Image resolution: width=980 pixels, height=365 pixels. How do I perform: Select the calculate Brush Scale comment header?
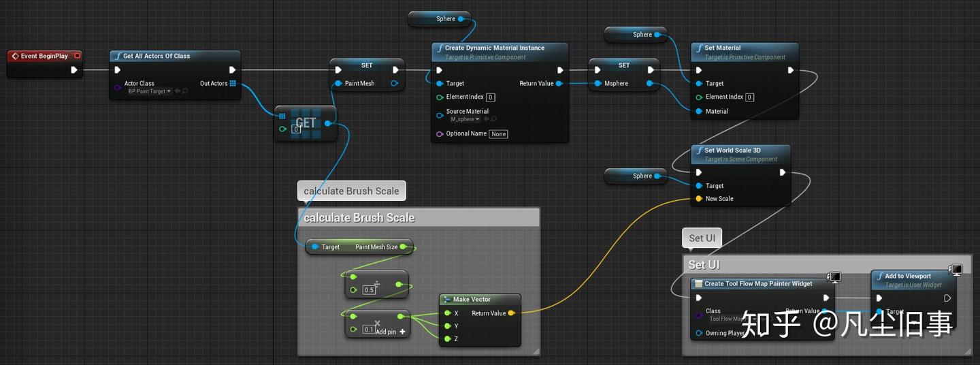coord(419,218)
